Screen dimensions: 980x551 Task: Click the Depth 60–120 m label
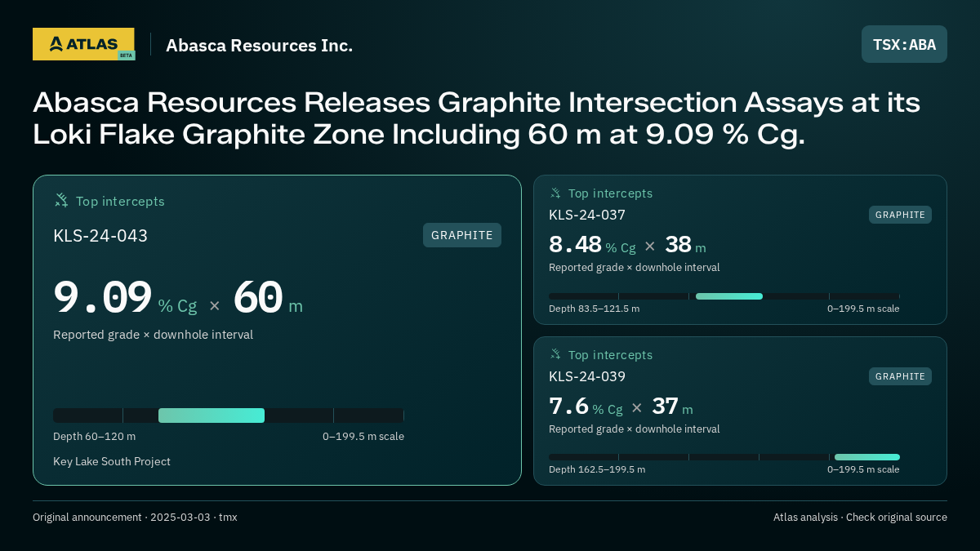coord(95,437)
